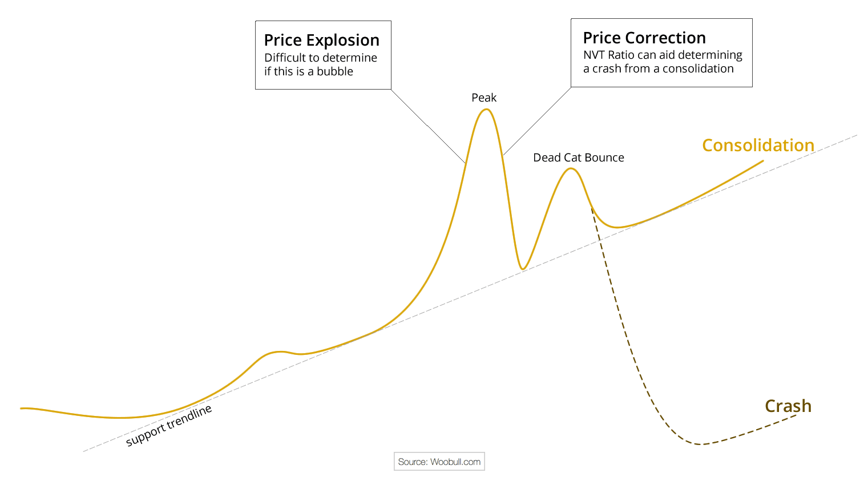Click the bottom of the dashed crash curve
868x481 pixels.
pyautogui.click(x=701, y=444)
